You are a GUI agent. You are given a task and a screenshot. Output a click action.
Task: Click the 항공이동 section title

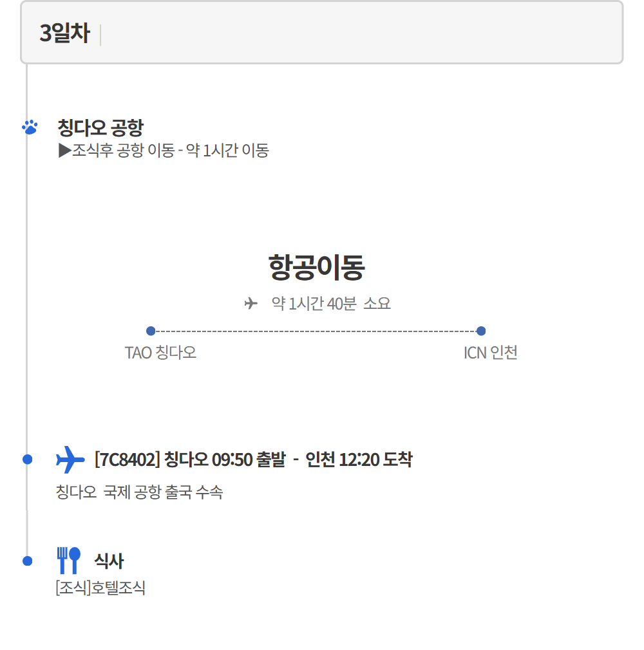click(316, 267)
